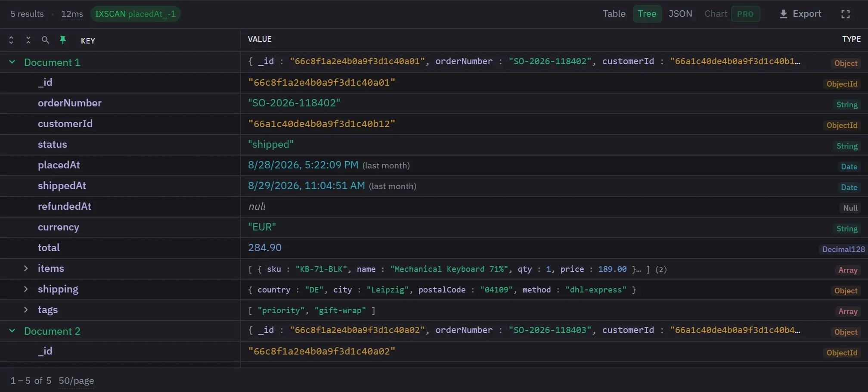Select the placedAt key
868x392 pixels.
[x=59, y=165]
